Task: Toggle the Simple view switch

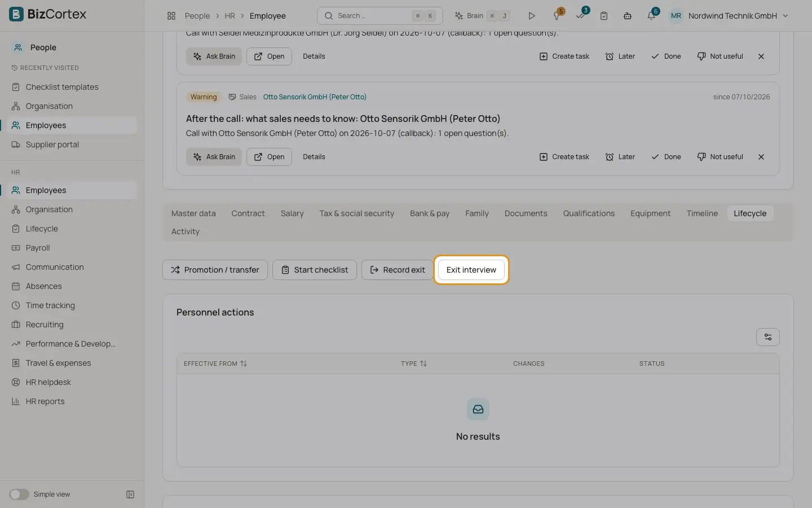Action: [x=19, y=494]
